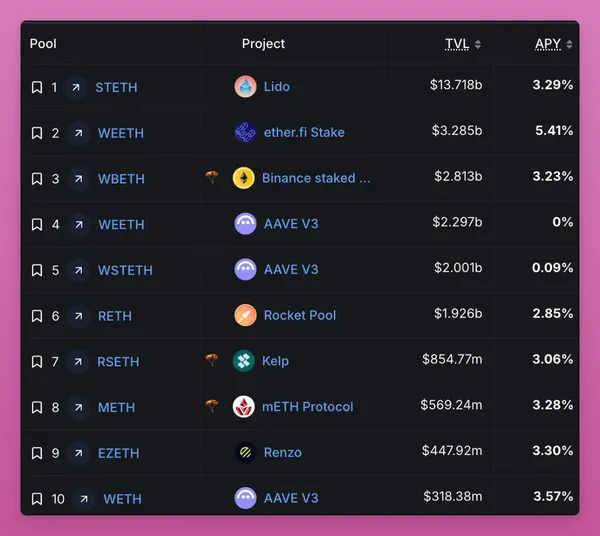The width and height of the screenshot is (600, 536).
Task: Click the Binance staked ETH logo
Action: point(244,178)
